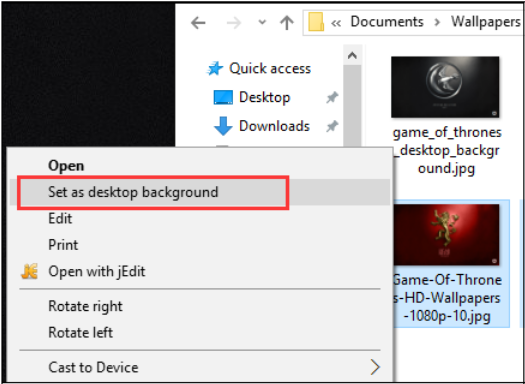Click the folder icon in address bar
This screenshot has height=384, width=525.
pyautogui.click(x=316, y=22)
